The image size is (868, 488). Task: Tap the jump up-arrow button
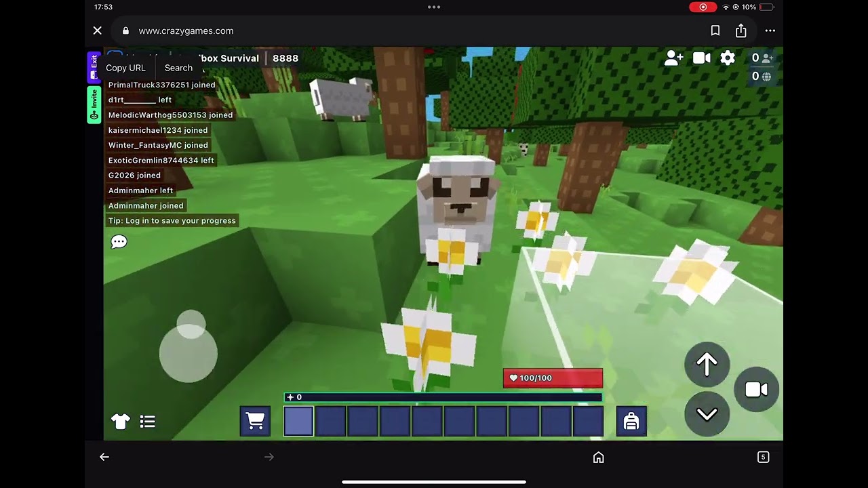707,365
